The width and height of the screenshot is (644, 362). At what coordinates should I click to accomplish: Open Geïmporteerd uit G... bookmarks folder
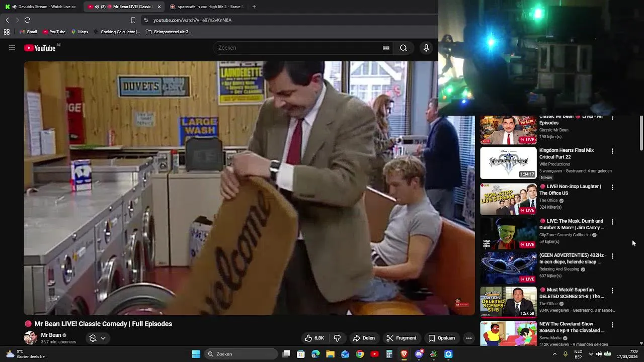[x=169, y=32]
